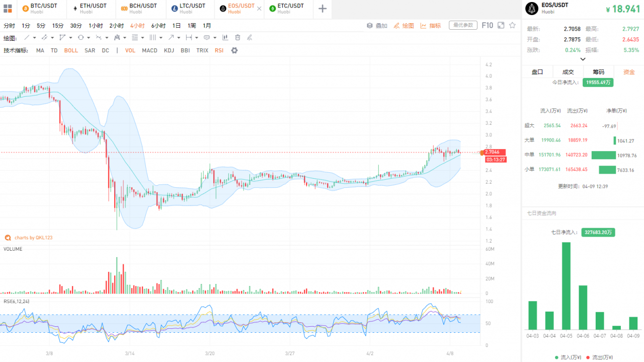Select the wave pattern drawing tool

pyautogui.click(x=99, y=37)
